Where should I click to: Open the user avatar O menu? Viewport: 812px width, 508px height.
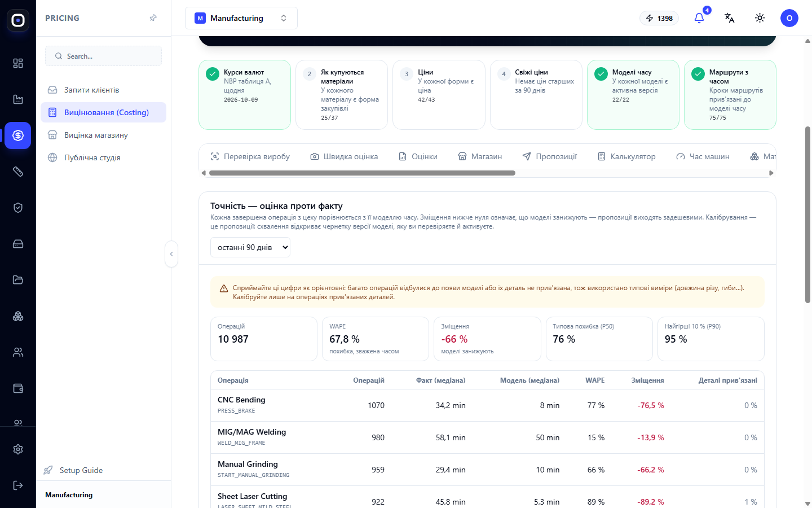tap(789, 18)
